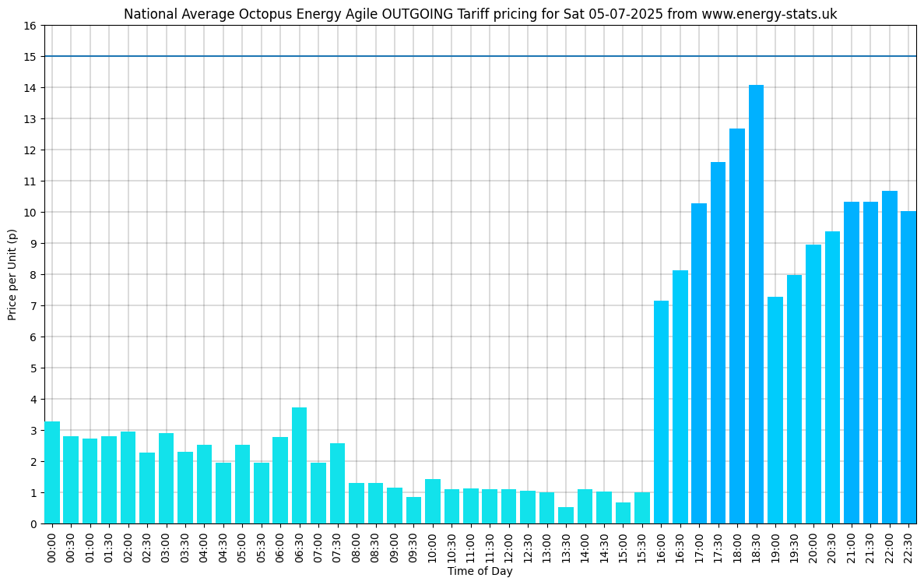
Task: Click the '06:30' x-axis tick label
Action: pyautogui.click(x=299, y=547)
